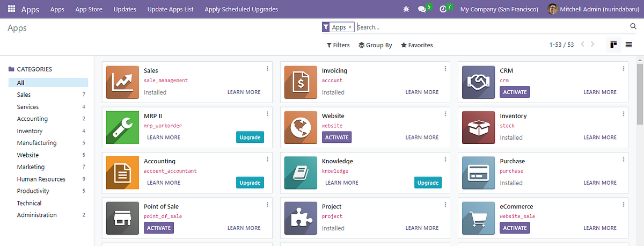Click Learn More on Project card

pyautogui.click(x=422, y=228)
